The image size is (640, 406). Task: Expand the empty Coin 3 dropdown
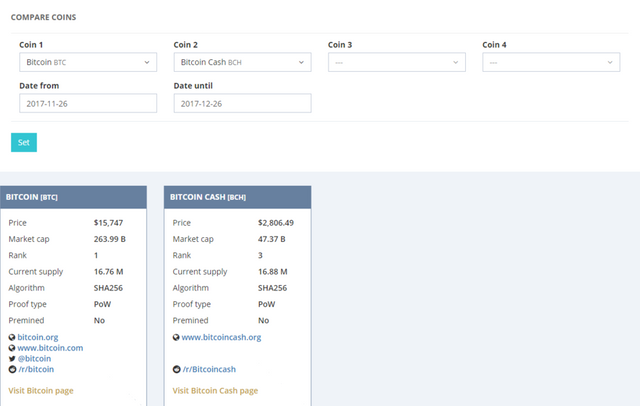click(397, 62)
